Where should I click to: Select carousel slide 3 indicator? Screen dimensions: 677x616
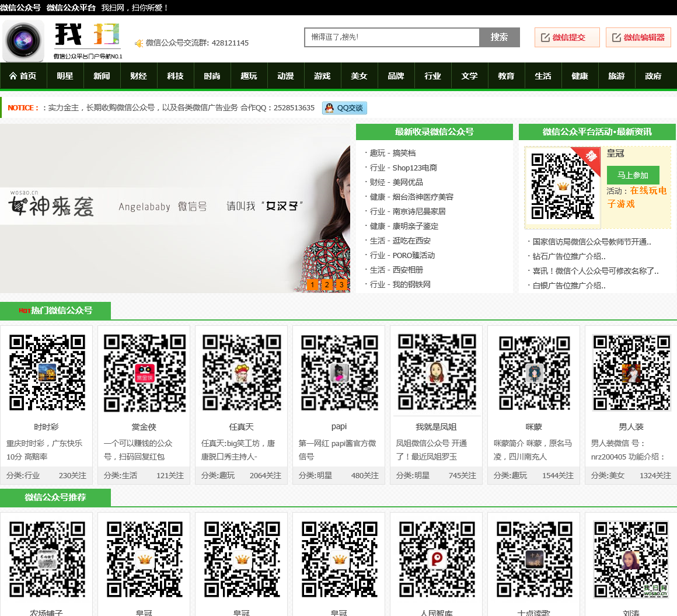point(341,284)
